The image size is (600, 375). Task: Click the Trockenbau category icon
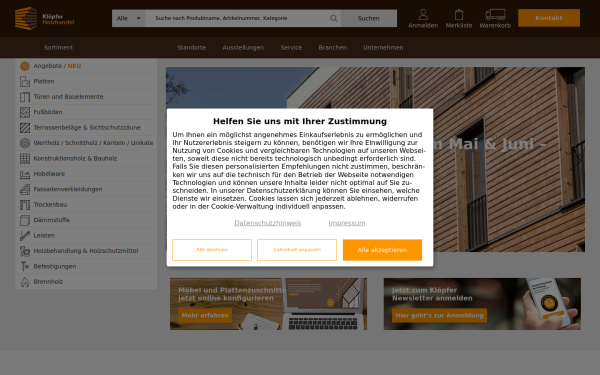click(25, 205)
